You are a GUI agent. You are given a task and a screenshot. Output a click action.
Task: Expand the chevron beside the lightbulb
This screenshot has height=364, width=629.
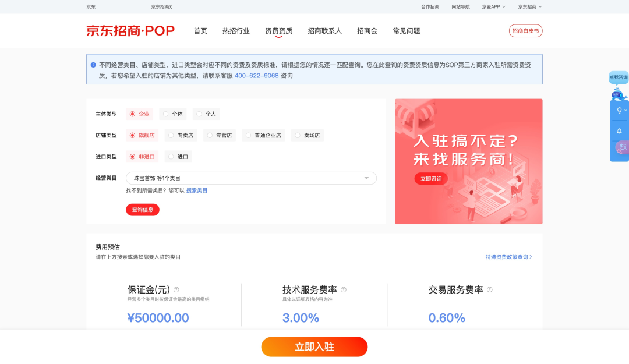pyautogui.click(x=626, y=110)
